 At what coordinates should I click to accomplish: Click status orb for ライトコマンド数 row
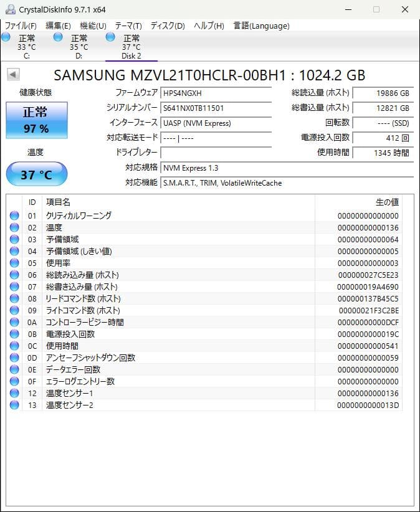(x=14, y=310)
